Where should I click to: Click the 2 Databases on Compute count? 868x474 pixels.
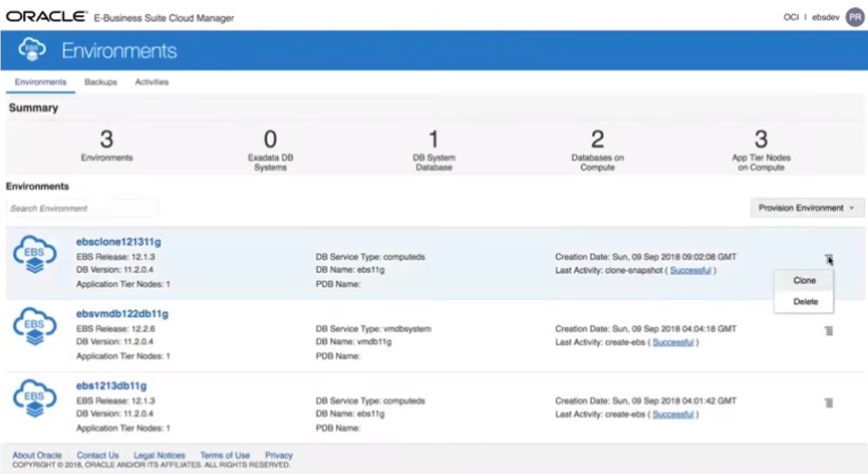598,139
